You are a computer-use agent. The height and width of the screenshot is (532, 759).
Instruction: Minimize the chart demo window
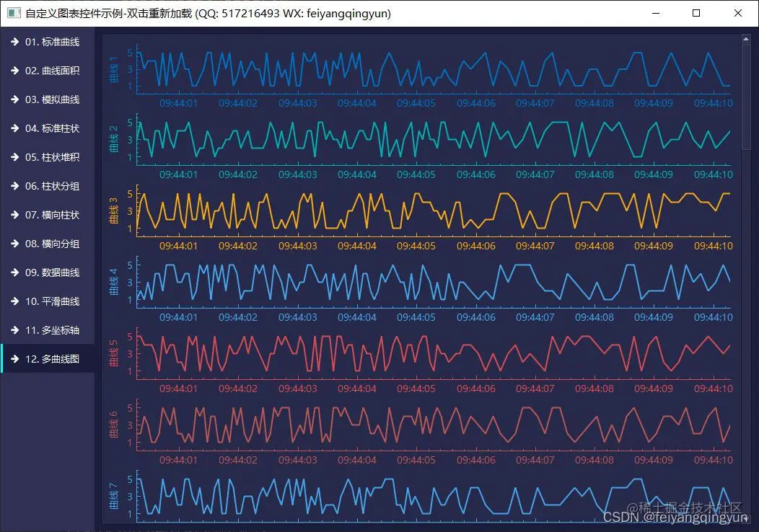656,13
